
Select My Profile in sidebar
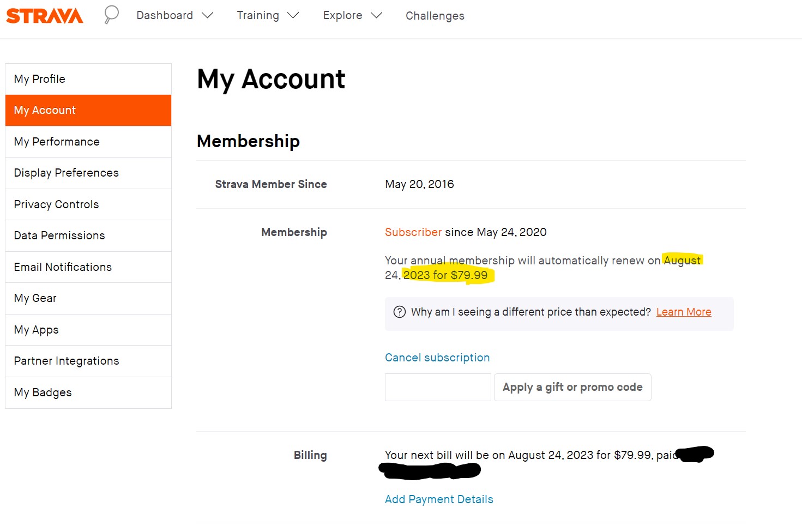click(88, 79)
